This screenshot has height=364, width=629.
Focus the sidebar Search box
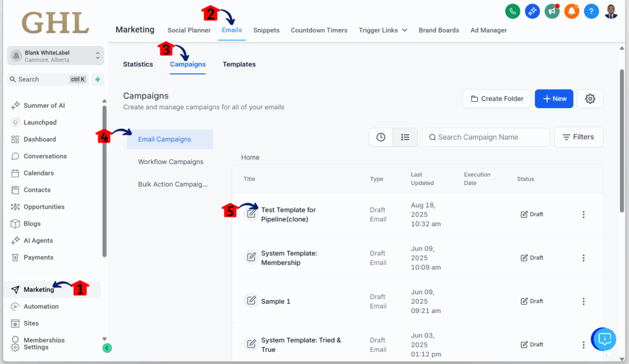pos(48,79)
